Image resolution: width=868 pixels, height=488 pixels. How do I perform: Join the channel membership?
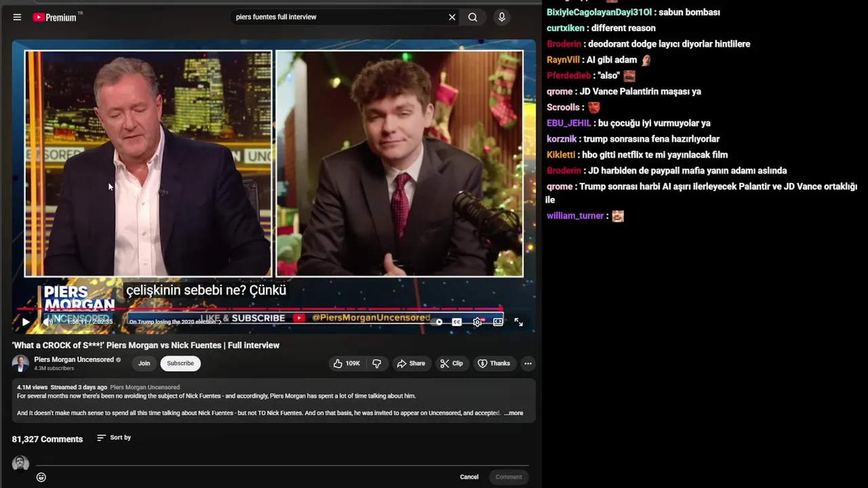pyautogui.click(x=144, y=363)
